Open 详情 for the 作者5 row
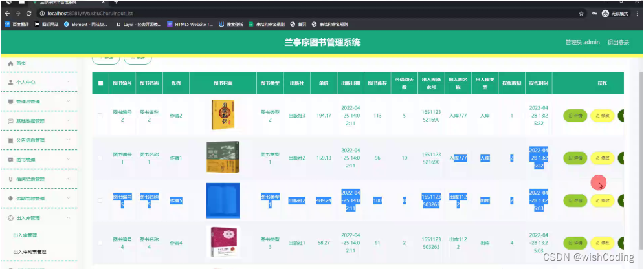644x269 pixels. [x=575, y=200]
